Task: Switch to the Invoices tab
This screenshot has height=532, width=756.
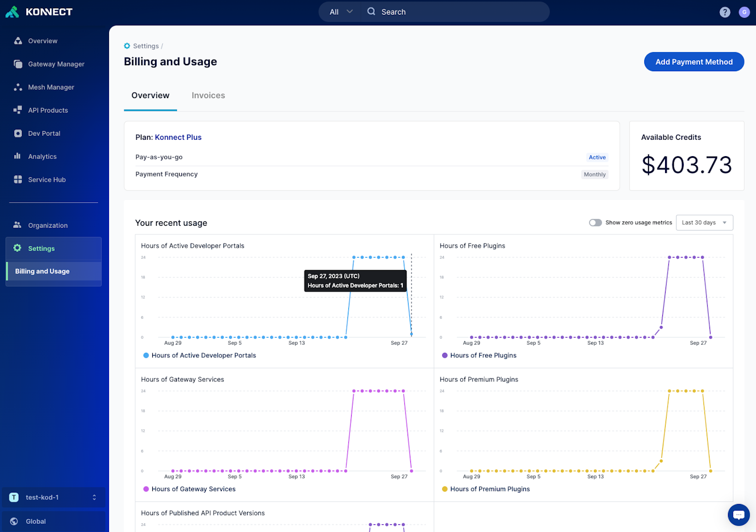Action: 208,95
